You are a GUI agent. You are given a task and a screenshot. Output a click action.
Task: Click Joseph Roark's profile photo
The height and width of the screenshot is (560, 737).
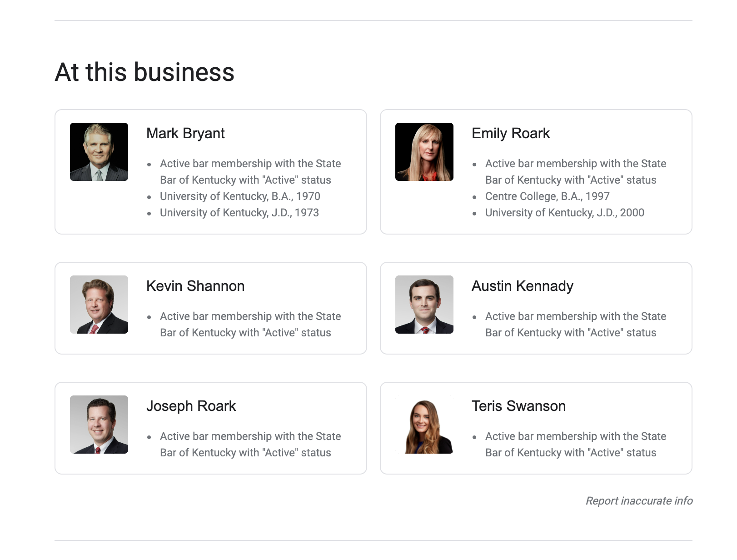click(99, 425)
